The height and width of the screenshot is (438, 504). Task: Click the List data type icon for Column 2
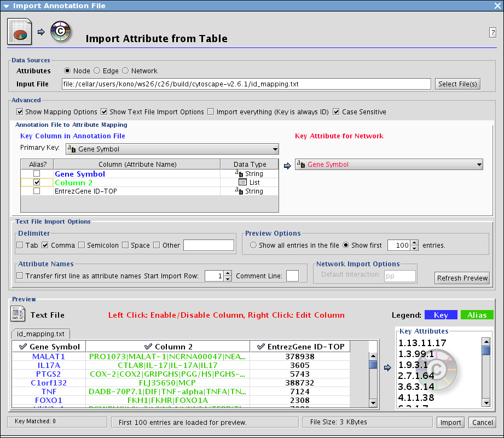[x=242, y=182]
